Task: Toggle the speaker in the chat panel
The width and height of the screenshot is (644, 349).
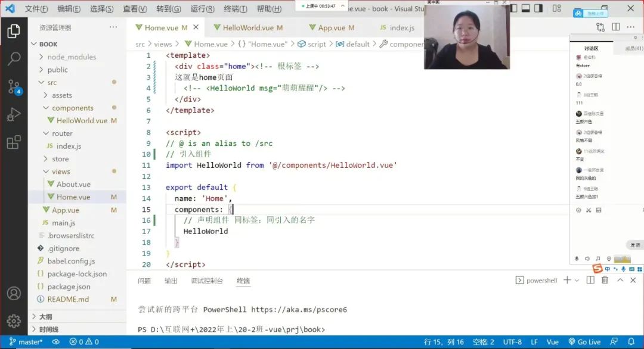Action: (x=587, y=258)
